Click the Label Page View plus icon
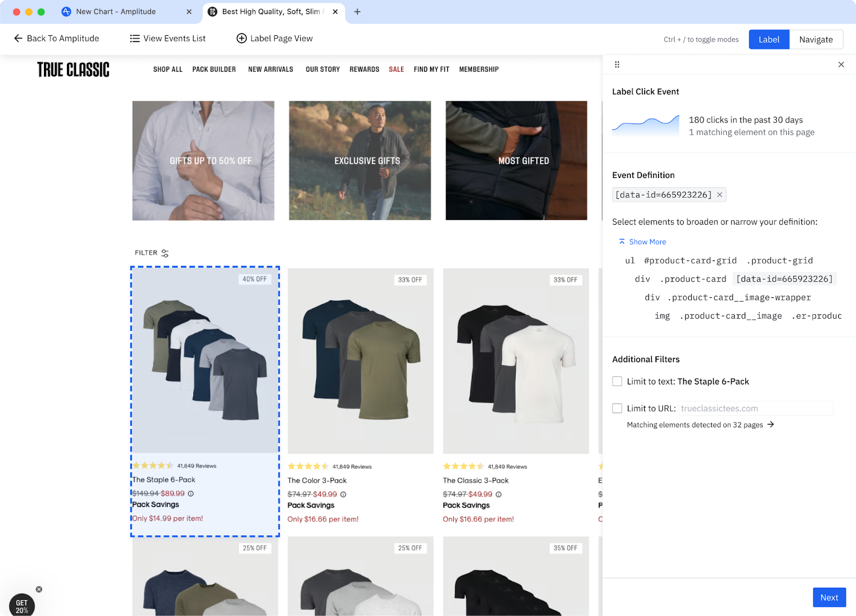 pyautogui.click(x=241, y=38)
